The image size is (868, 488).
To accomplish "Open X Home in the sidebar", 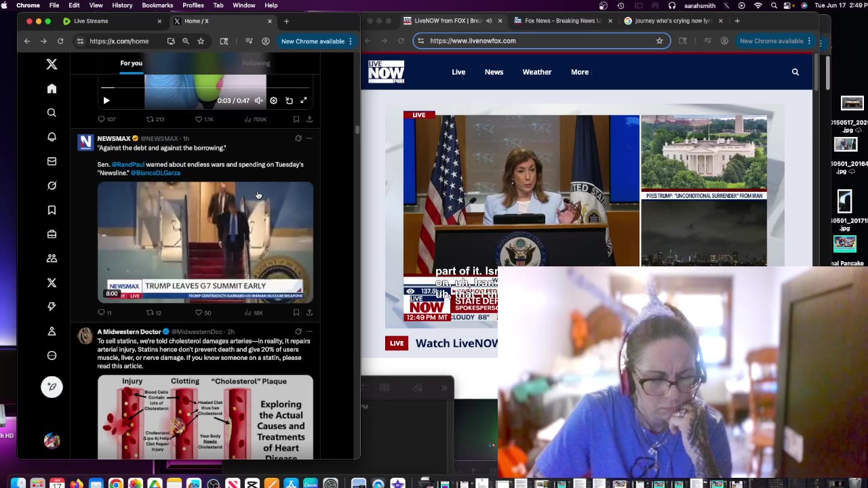I will (52, 89).
